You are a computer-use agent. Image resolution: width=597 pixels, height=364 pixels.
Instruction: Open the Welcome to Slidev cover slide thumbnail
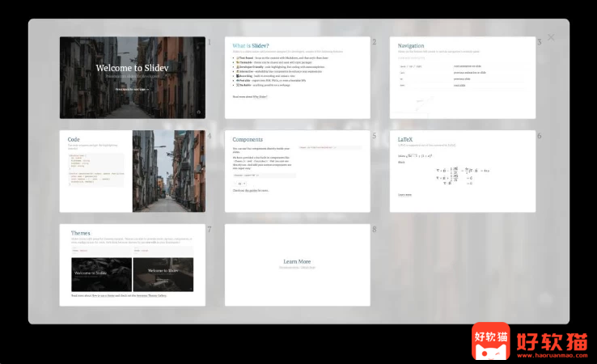[133, 78]
